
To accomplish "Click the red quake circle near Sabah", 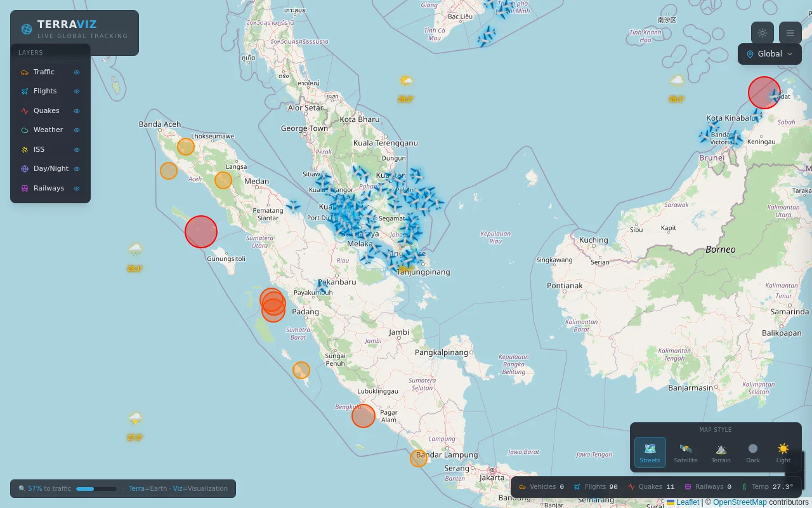I will (764, 93).
